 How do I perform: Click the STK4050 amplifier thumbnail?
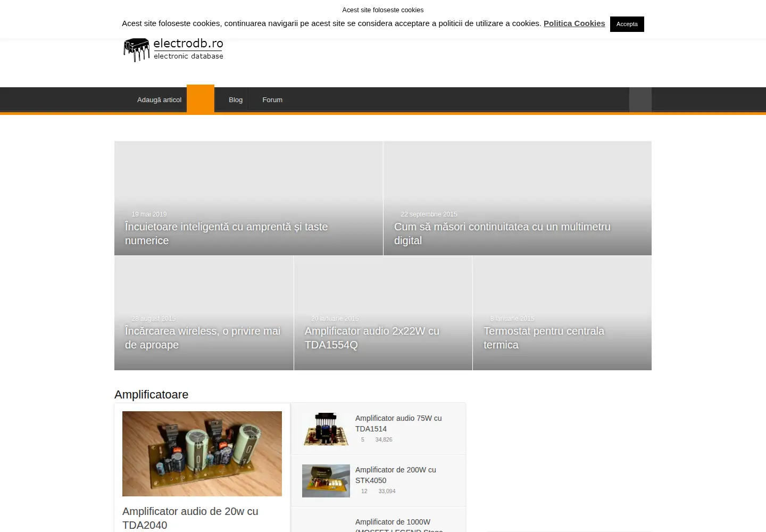pos(326,481)
